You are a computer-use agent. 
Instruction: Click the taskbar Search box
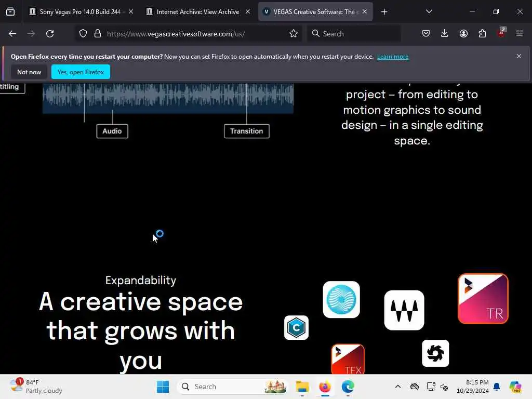point(232,387)
